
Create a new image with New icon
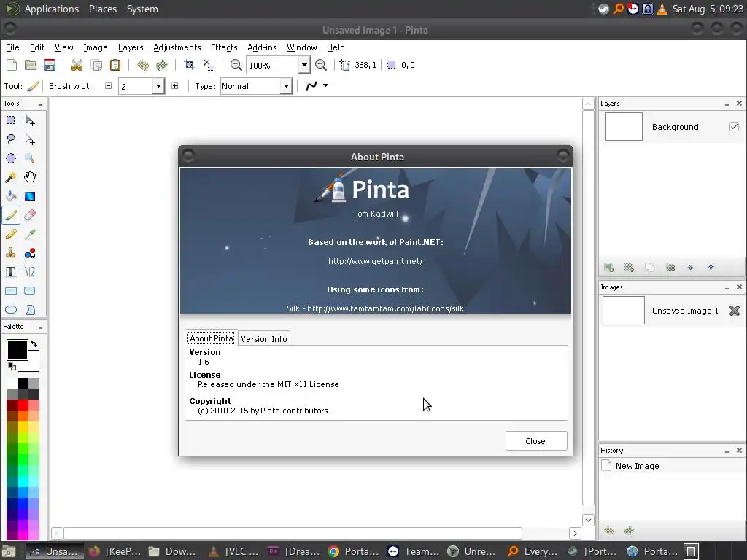click(12, 65)
